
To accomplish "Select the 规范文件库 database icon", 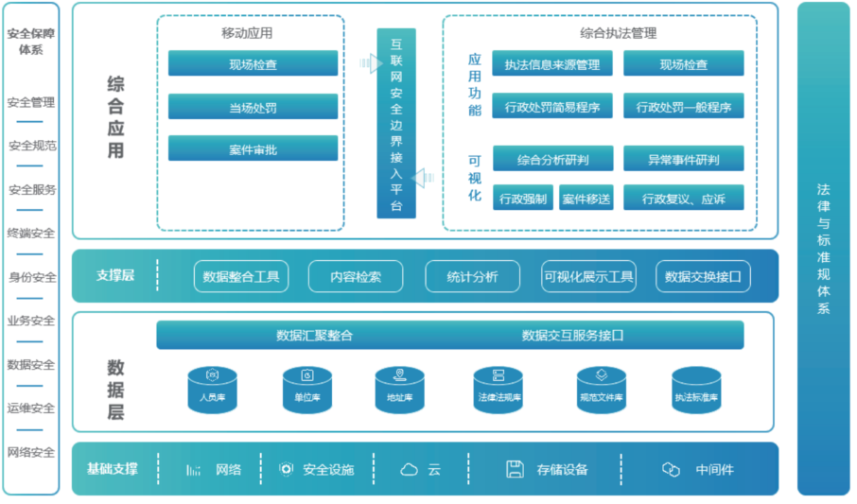I will tap(602, 390).
